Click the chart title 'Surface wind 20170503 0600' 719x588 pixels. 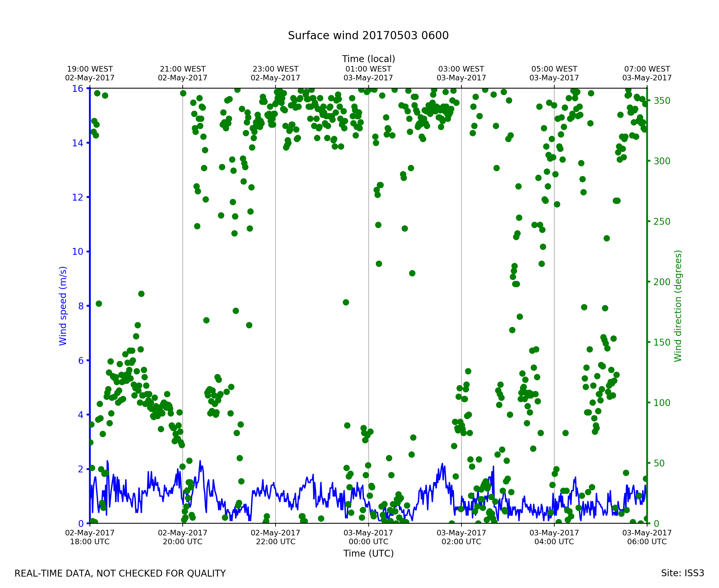click(x=368, y=36)
